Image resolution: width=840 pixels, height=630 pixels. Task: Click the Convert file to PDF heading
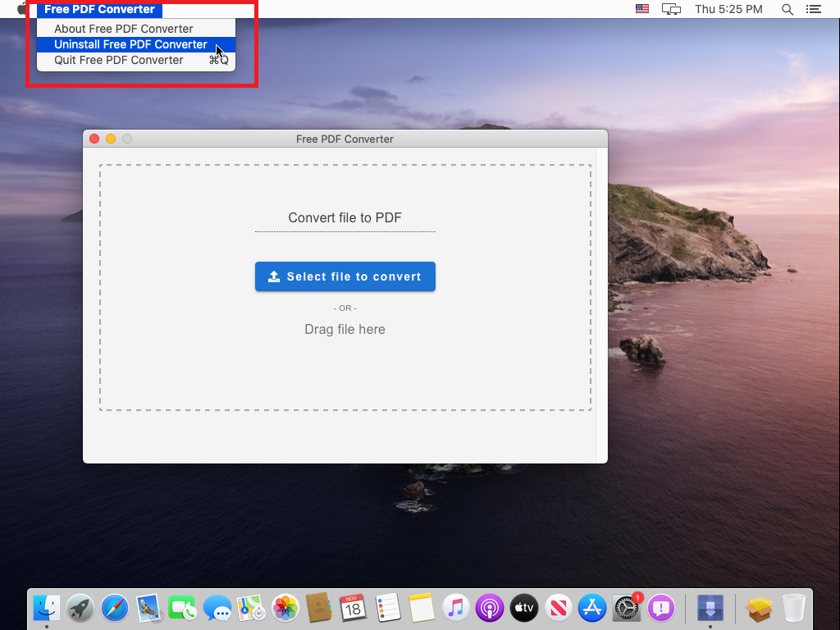[345, 217]
